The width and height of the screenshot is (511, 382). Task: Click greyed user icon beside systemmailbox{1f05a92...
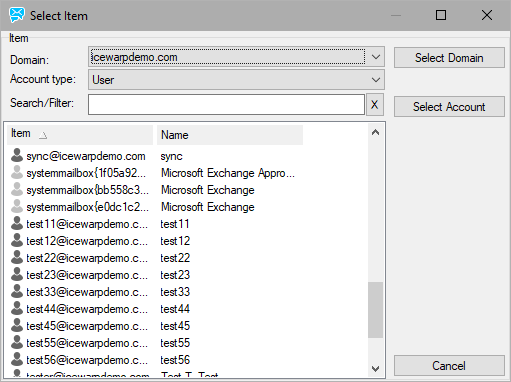click(x=17, y=172)
